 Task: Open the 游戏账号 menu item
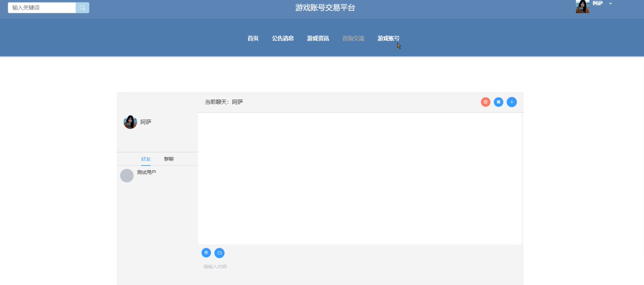[x=388, y=38]
